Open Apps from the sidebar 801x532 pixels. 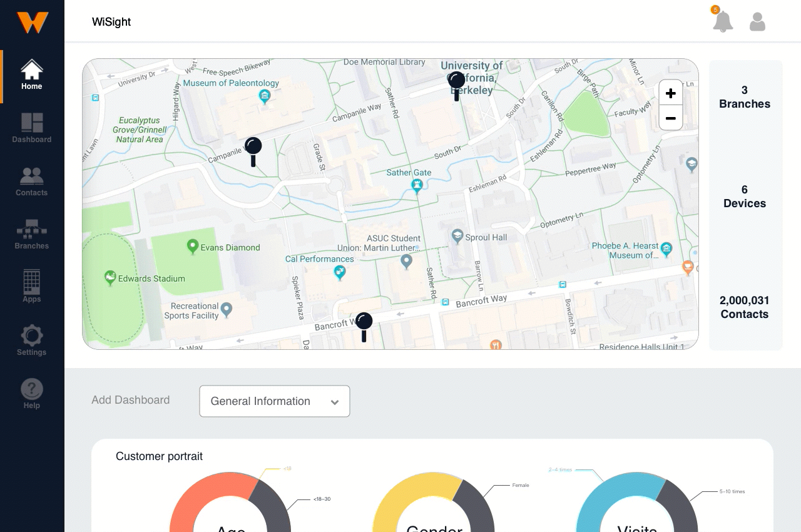(x=32, y=287)
